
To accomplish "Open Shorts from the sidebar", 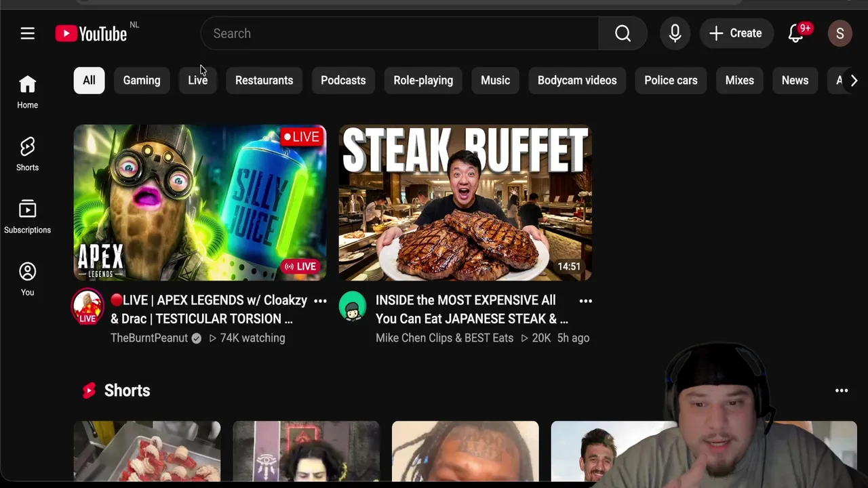I will coord(27,154).
